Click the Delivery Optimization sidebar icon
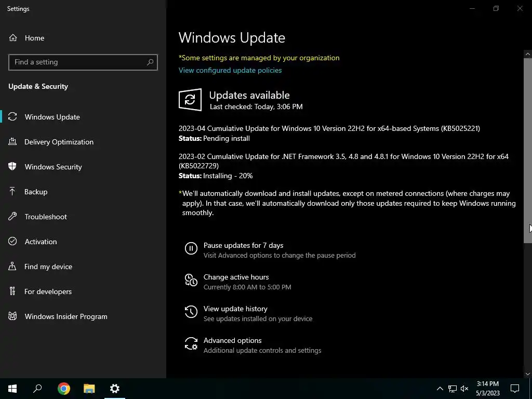This screenshot has width=532, height=399. coord(12,142)
